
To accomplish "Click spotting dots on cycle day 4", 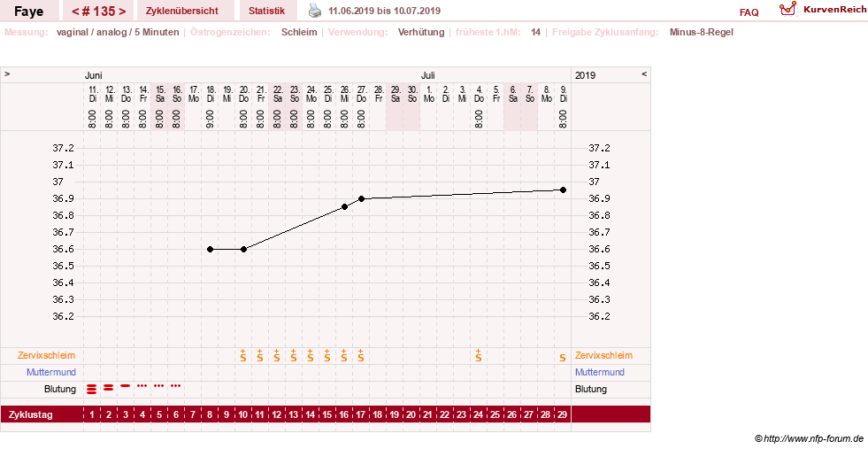I will (x=142, y=385).
